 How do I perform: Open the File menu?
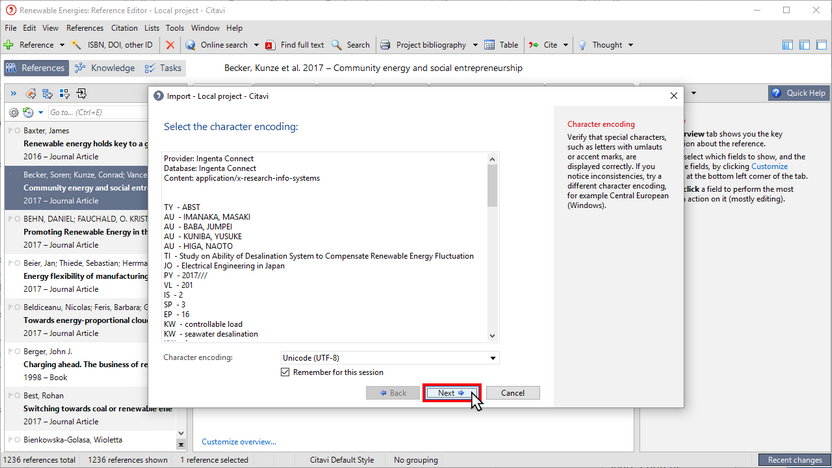click(x=11, y=28)
